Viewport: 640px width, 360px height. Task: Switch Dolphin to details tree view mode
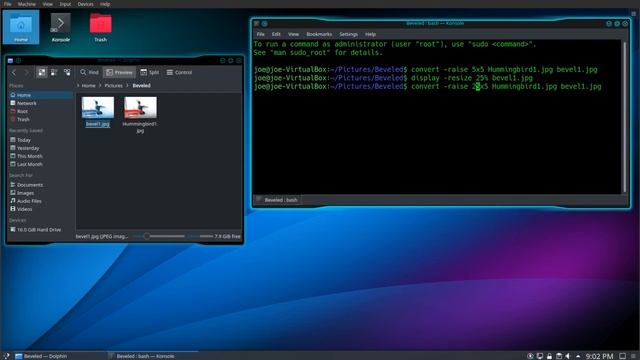[x=67, y=72]
